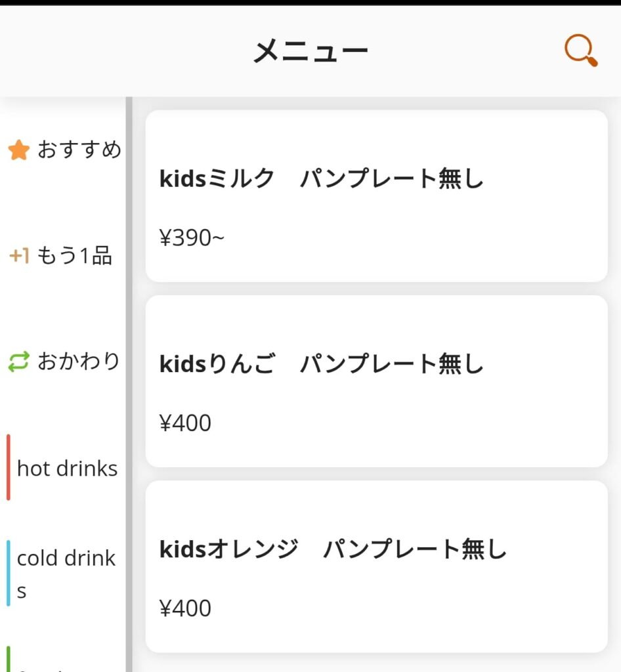The image size is (621, 672).
Task: Open search with the magnifier icon
Action: (581, 51)
